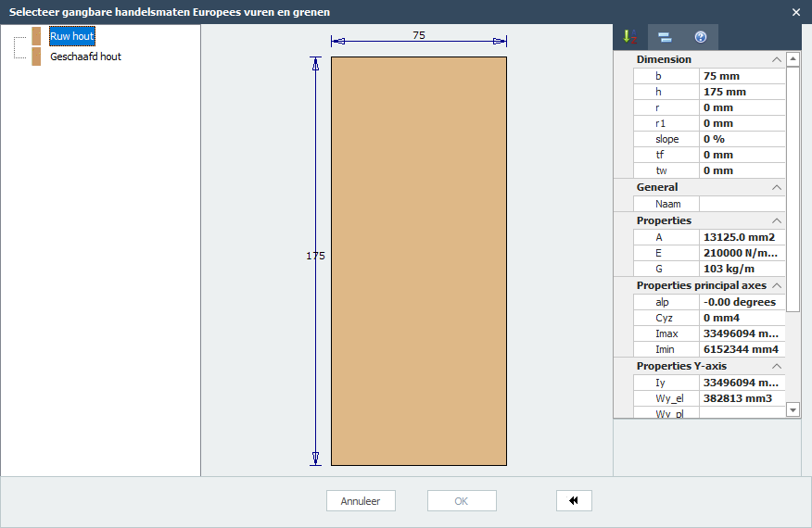Click the Ruw hout wood icon
Screen dimensions: 812x528
pyautogui.click(x=36, y=36)
